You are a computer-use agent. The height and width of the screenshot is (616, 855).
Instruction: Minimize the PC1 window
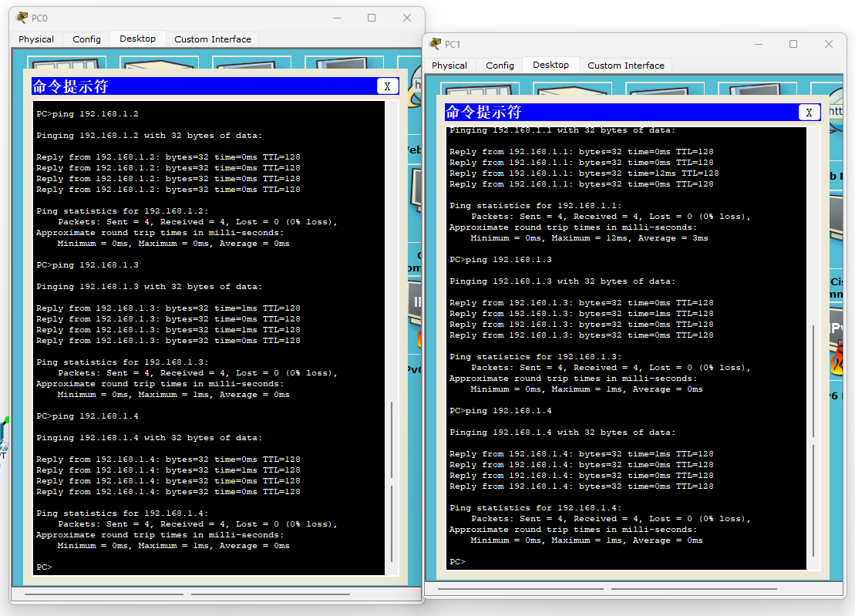coord(759,44)
